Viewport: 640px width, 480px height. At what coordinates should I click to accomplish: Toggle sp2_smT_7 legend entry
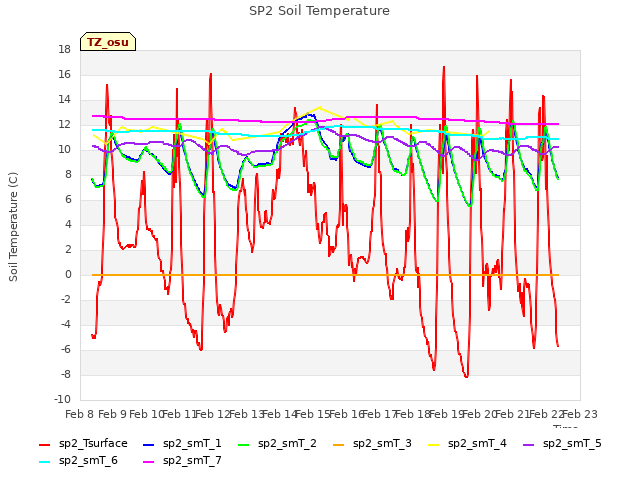182,460
